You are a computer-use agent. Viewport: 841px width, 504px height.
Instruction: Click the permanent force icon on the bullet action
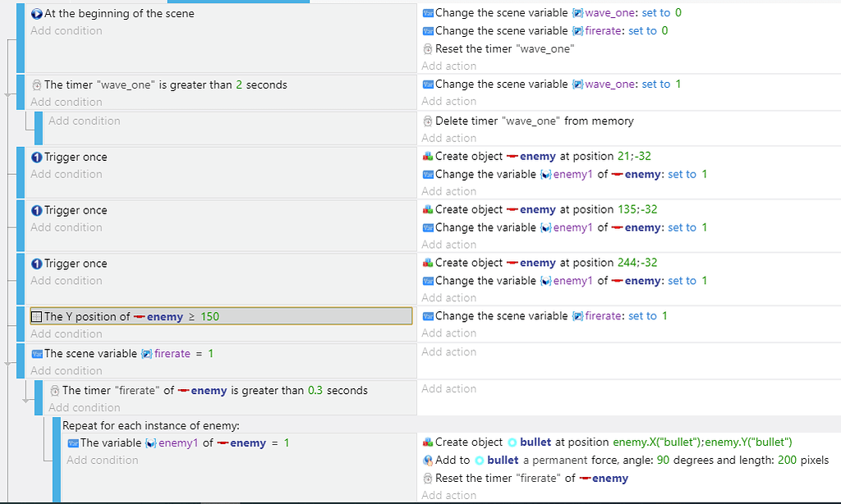click(428, 460)
